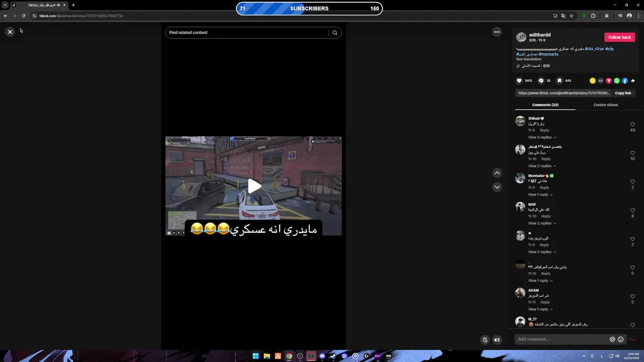Click the @ mention icon
The width and height of the screenshot is (644, 362).
click(612, 339)
